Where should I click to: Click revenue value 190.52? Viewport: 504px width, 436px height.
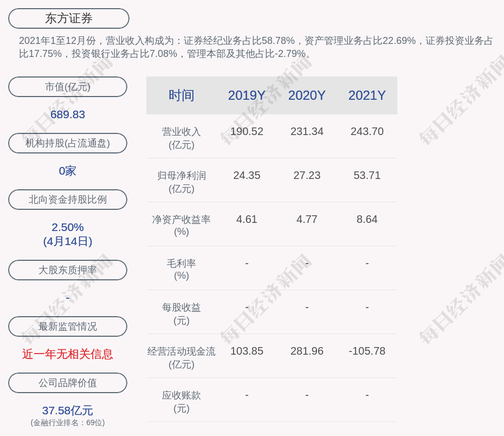[x=247, y=132]
